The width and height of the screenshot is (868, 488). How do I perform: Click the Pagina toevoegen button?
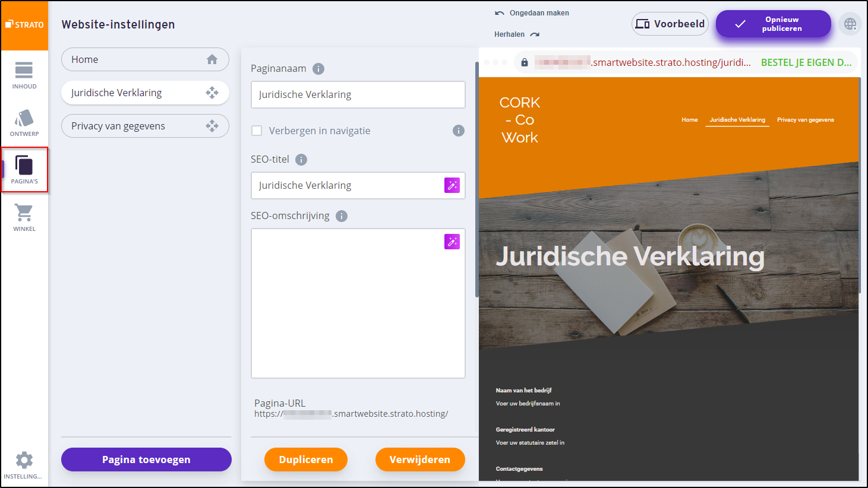146,460
